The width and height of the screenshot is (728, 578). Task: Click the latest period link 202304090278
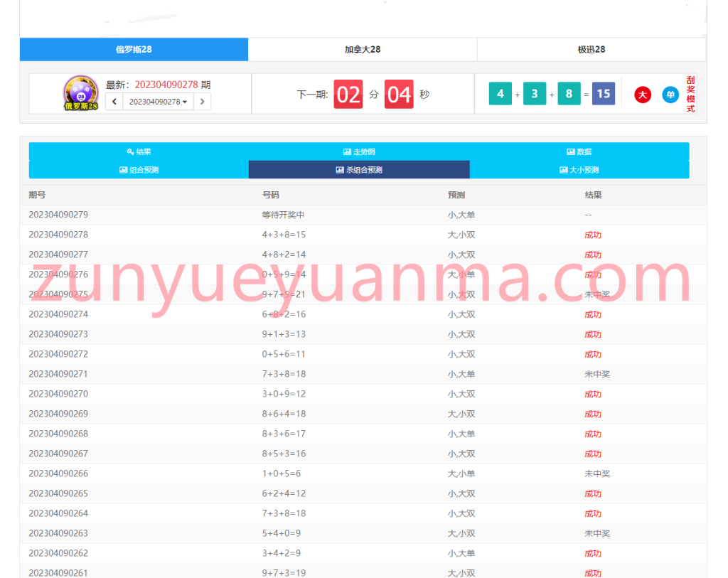click(166, 85)
